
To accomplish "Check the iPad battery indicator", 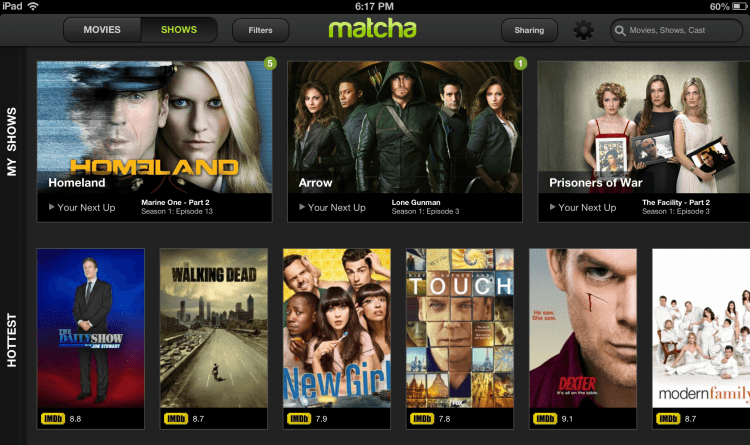I will pyautogui.click(x=739, y=6).
